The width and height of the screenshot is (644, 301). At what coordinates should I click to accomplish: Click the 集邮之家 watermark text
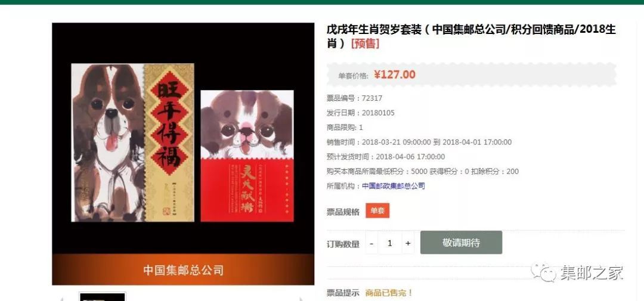[592, 272]
